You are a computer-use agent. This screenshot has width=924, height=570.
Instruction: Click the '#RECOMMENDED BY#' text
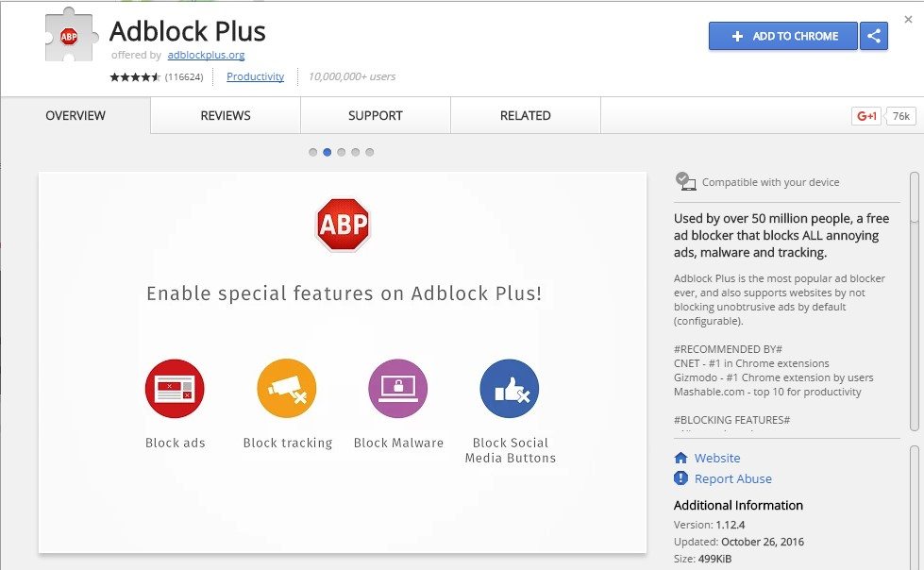click(728, 349)
